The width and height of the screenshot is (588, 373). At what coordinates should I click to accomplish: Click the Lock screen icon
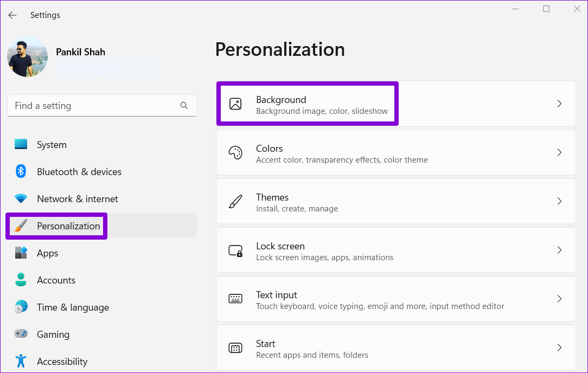coord(235,250)
